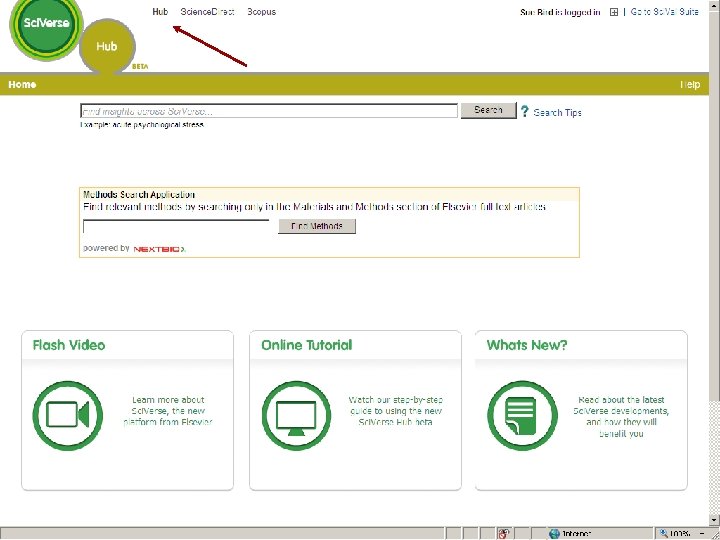
Task: Click the Internet zone globe icon
Action: point(554,534)
